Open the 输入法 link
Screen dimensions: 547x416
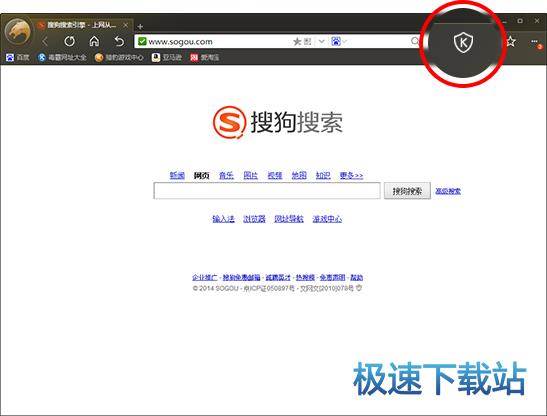point(223,219)
